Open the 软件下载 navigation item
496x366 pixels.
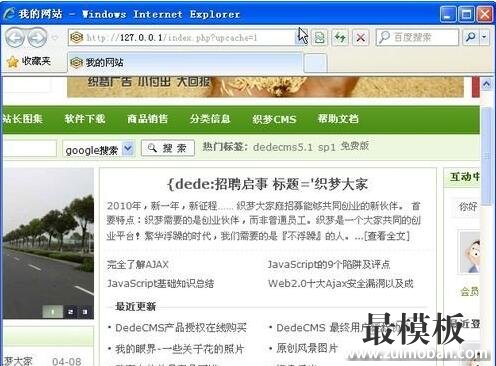(x=85, y=119)
